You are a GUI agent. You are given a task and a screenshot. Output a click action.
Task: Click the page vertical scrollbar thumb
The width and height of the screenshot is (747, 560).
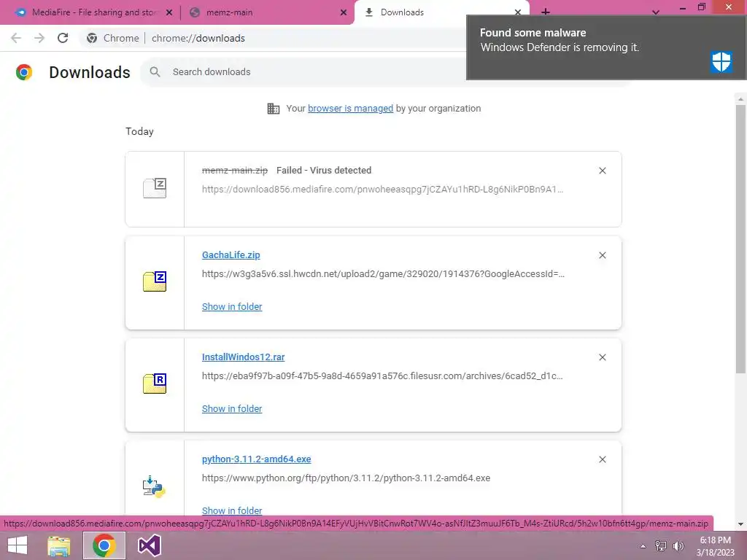[740, 239]
